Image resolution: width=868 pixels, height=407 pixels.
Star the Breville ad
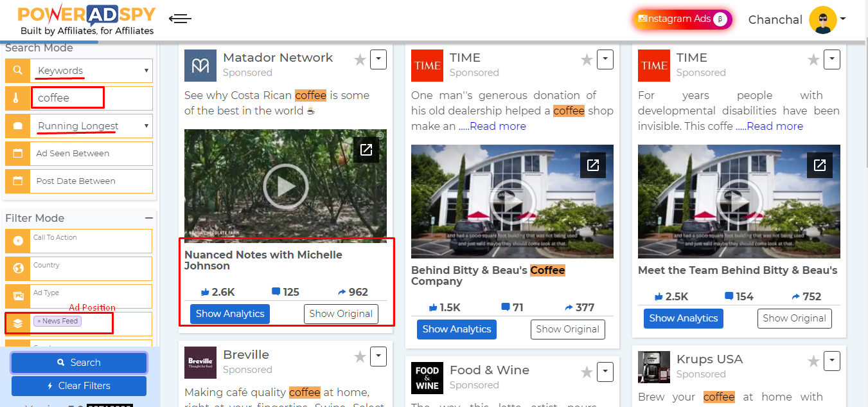[360, 357]
